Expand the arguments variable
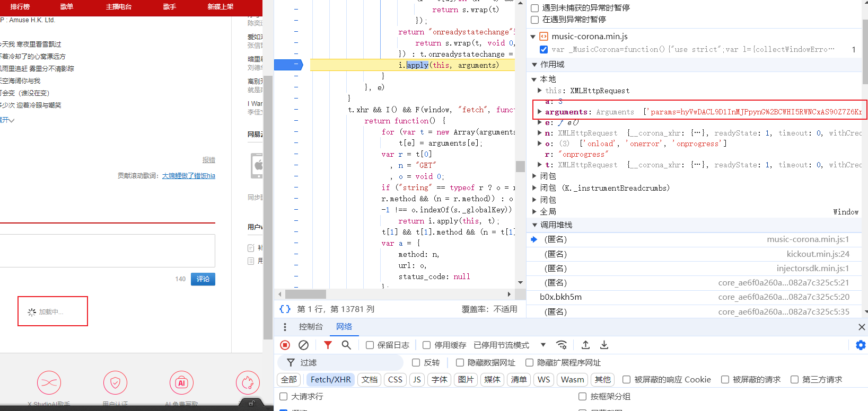This screenshot has height=411, width=868. tap(540, 112)
